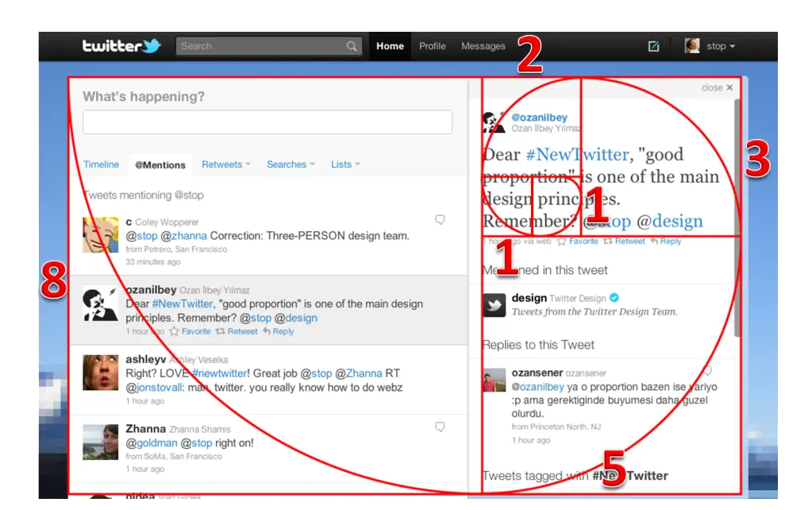
Task: Click the ashleyv username
Action: [x=146, y=359]
